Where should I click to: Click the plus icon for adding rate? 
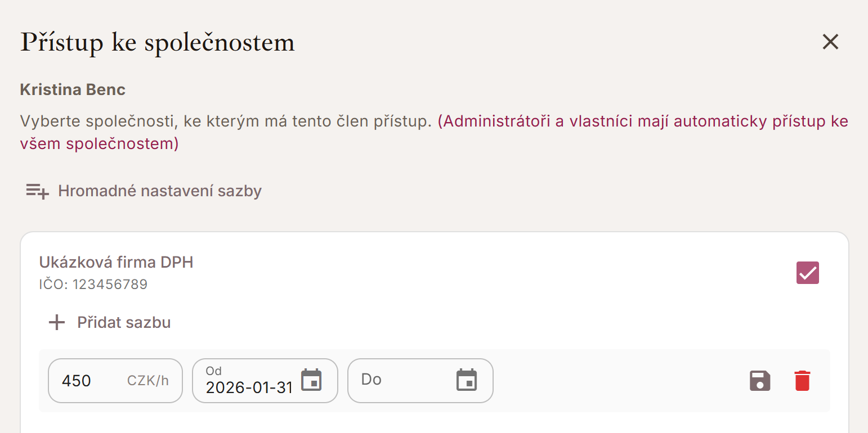(x=56, y=323)
